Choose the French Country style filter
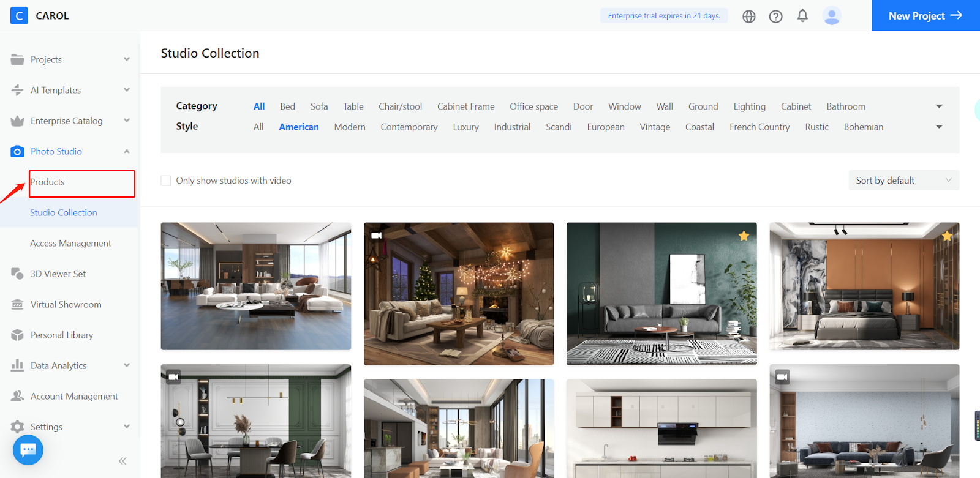980x478 pixels. (x=759, y=127)
